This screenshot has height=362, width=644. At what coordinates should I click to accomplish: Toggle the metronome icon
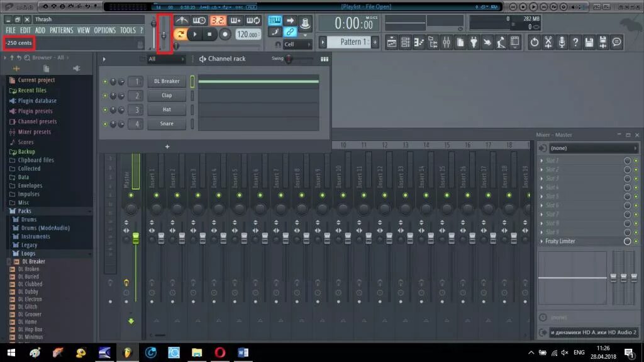[182, 21]
